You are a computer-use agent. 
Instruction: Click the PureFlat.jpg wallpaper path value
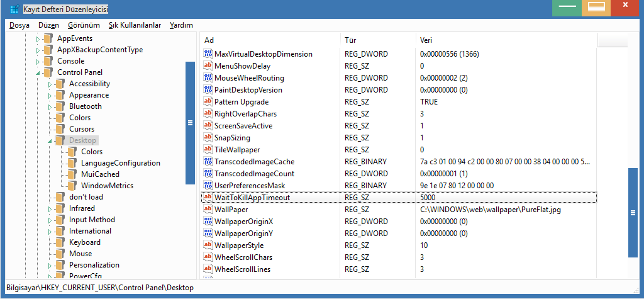click(491, 210)
